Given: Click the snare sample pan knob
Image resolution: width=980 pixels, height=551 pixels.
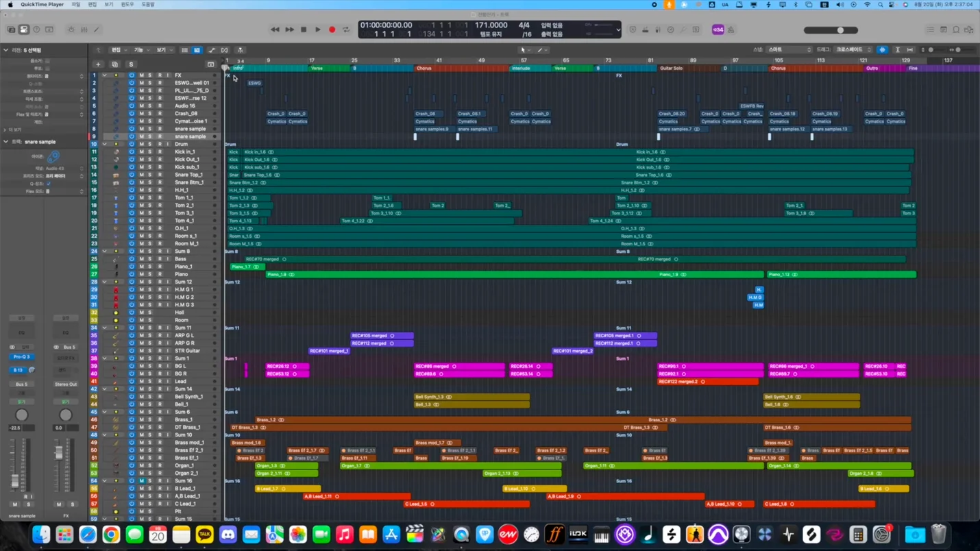Looking at the screenshot, I should pos(22,415).
